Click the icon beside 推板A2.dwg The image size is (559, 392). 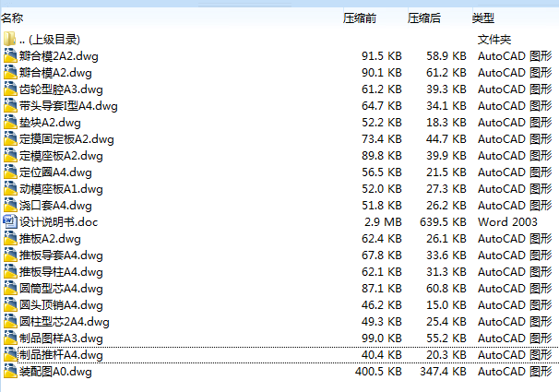10,238
